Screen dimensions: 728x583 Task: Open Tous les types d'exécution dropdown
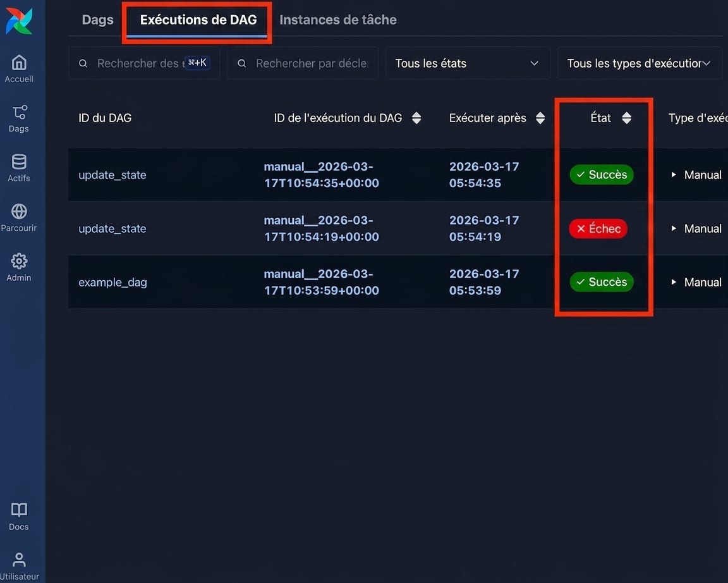pos(640,63)
